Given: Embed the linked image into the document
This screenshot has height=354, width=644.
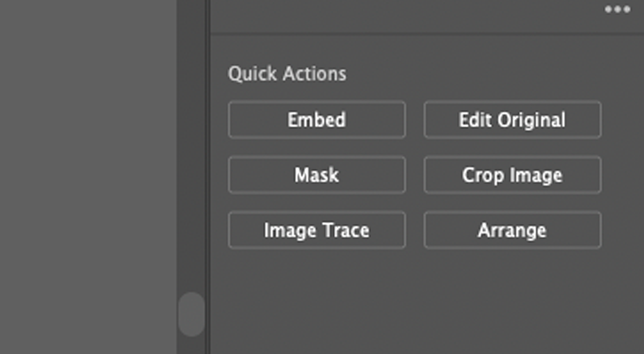Looking at the screenshot, I should [x=317, y=120].
